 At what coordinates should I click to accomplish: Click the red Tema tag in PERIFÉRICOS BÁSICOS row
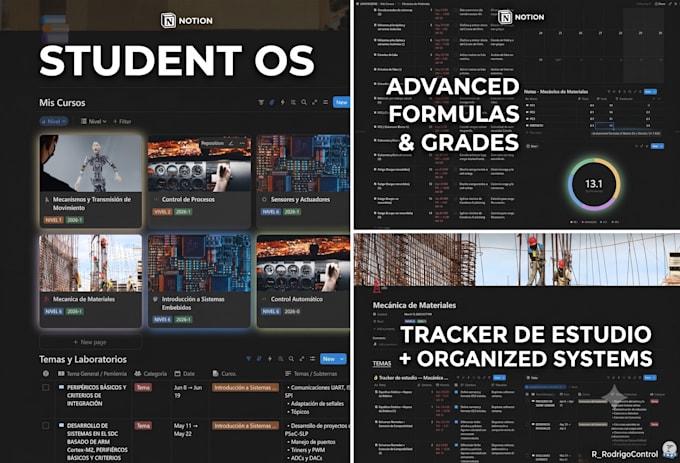pos(143,388)
